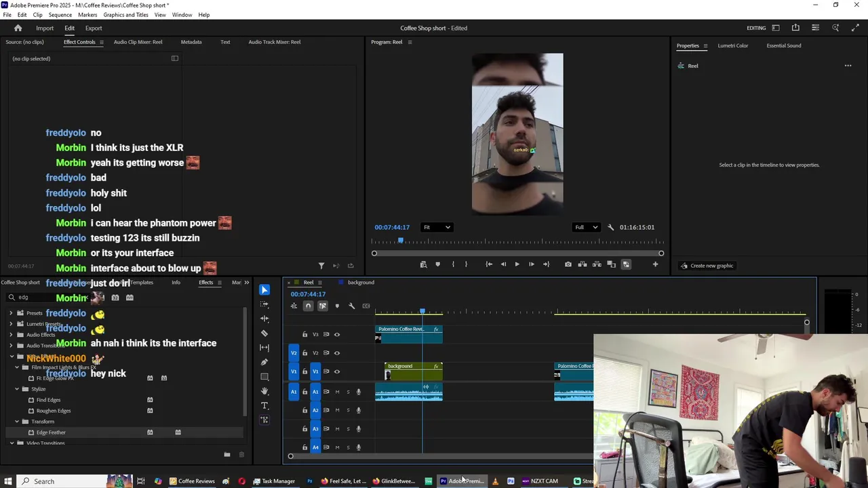This screenshot has width=868, height=488.
Task: Open the Graphics and Titles menu
Action: point(125,14)
